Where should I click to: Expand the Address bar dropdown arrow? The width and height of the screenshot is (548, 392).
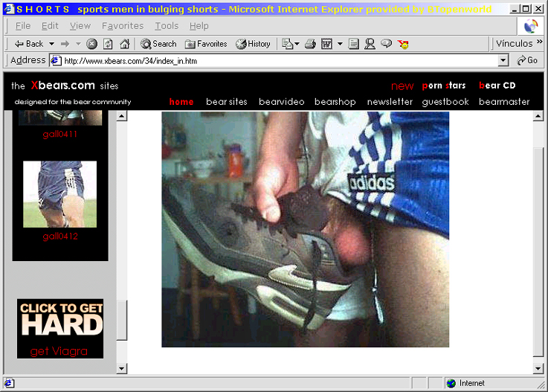click(503, 60)
